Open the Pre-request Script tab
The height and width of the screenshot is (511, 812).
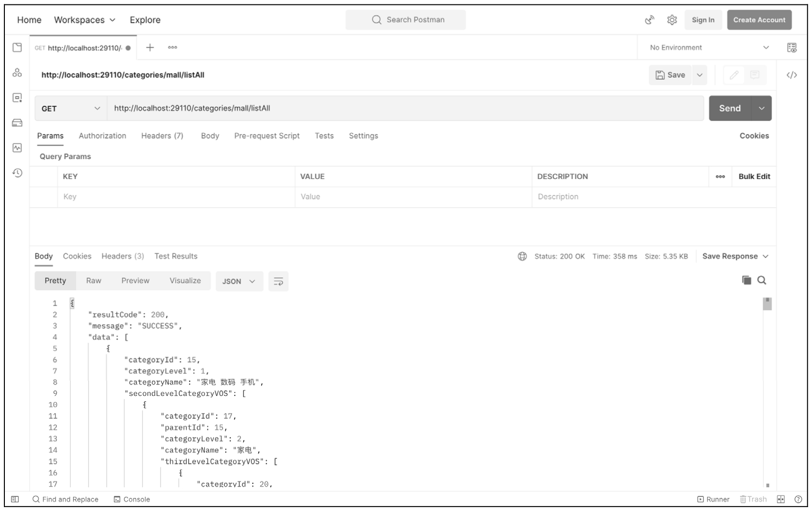(267, 136)
